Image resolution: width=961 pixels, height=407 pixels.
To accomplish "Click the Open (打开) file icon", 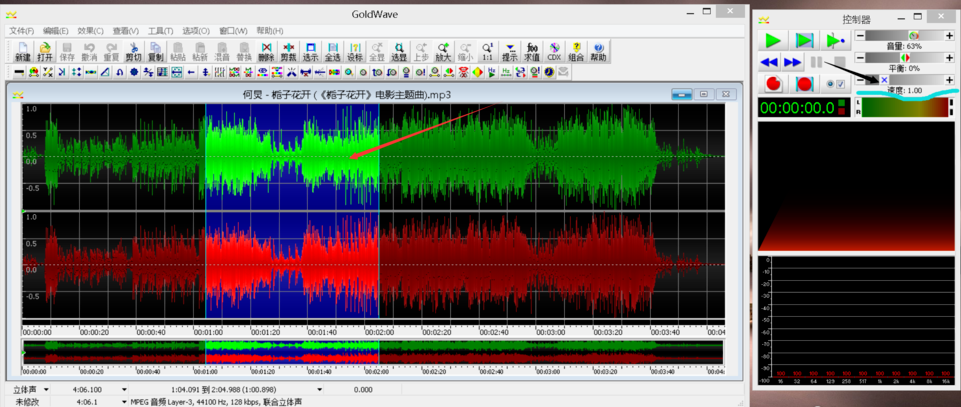I will (x=45, y=52).
